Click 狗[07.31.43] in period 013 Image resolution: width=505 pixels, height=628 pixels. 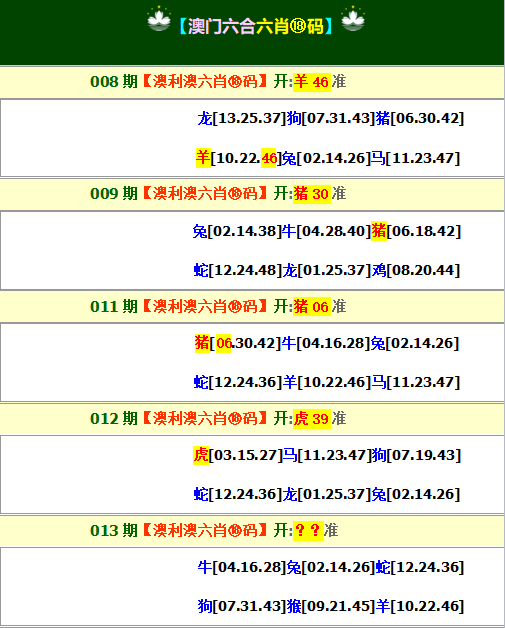click(x=242, y=606)
